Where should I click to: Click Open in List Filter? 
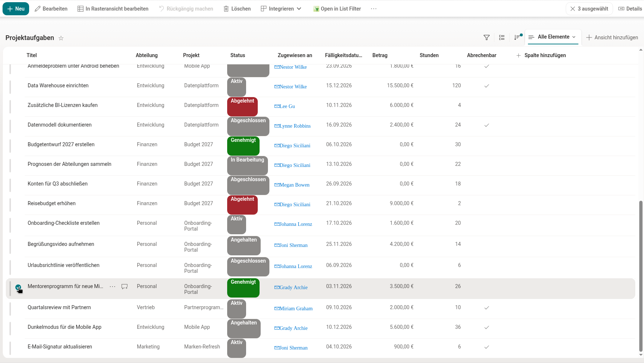[x=337, y=9]
